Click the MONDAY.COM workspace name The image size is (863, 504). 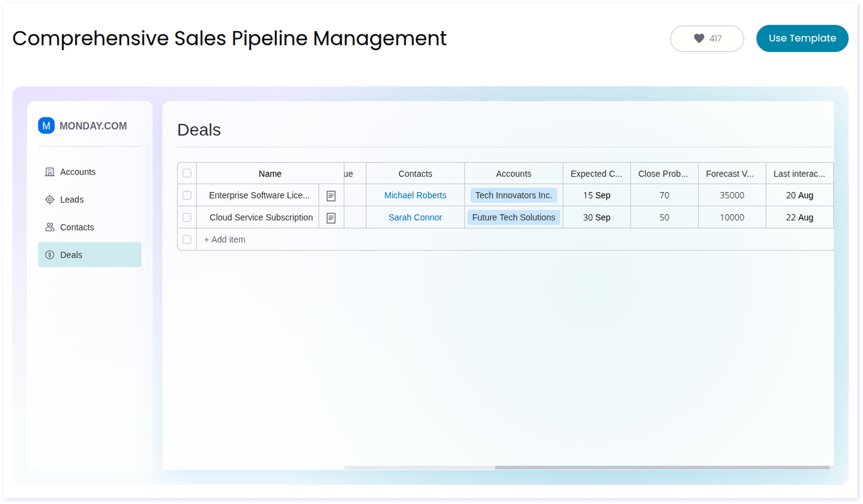[x=93, y=126]
